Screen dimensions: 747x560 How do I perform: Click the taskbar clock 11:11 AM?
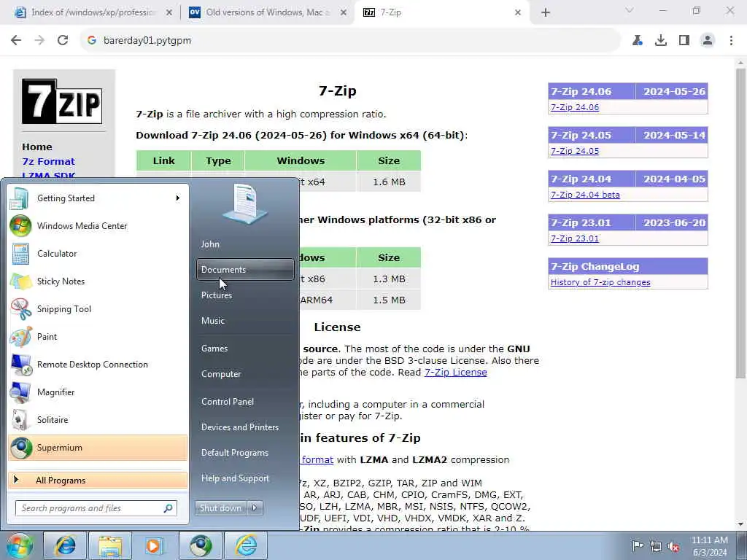click(709, 540)
